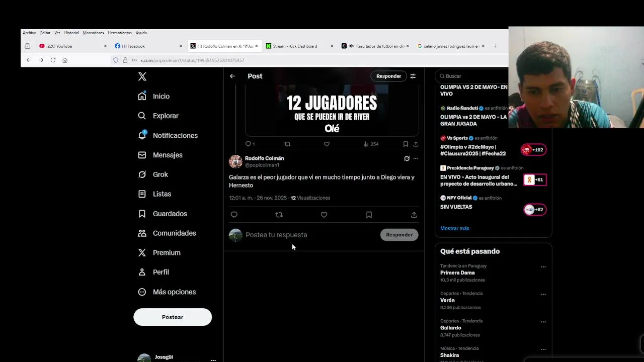This screenshot has height=362, width=644.
Task: Share the Olé quoted post
Action: [x=416, y=144]
